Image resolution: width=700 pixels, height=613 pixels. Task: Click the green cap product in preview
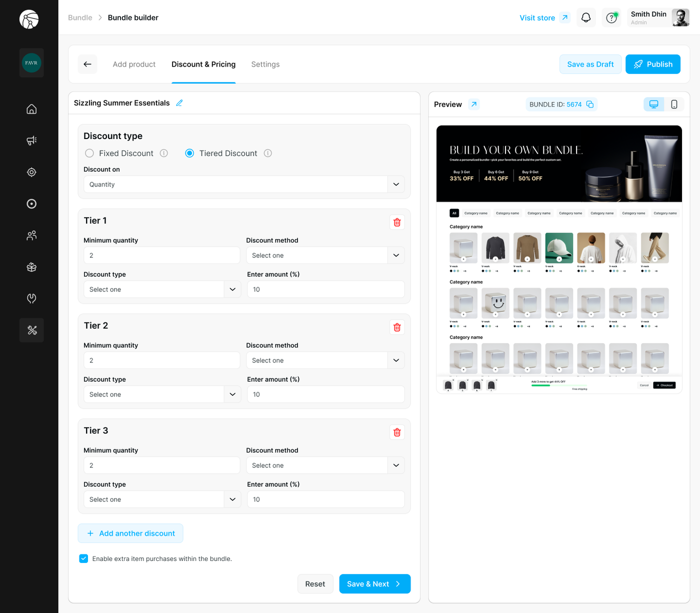tap(559, 247)
